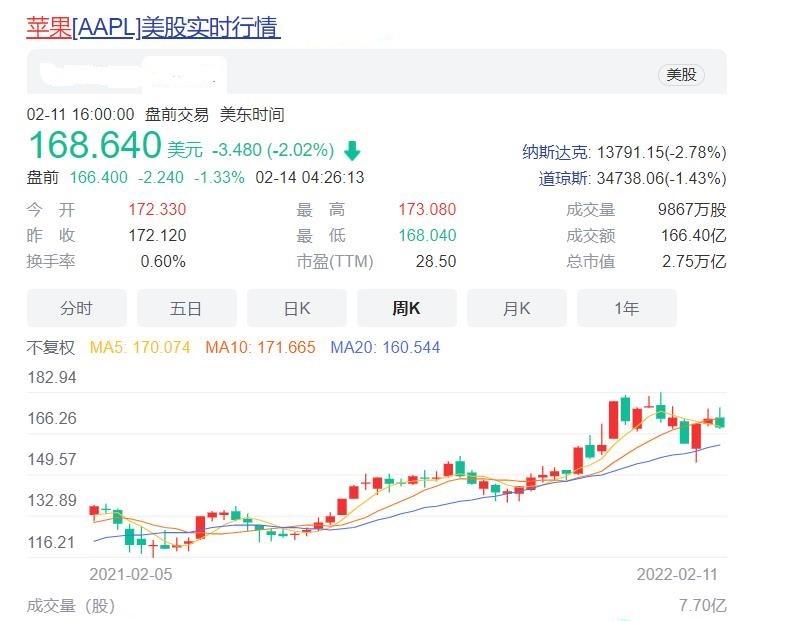This screenshot has height=621, width=799.
Task: Click the 今开 value 172.330
Action: pos(157,209)
